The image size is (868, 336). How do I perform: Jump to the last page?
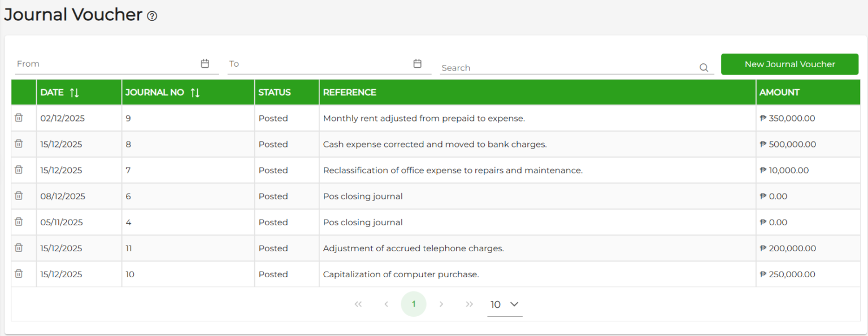[469, 304]
